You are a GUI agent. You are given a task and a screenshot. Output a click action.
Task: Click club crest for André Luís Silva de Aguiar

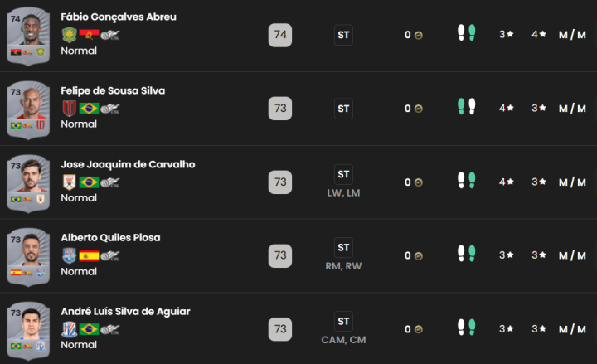click(x=69, y=329)
